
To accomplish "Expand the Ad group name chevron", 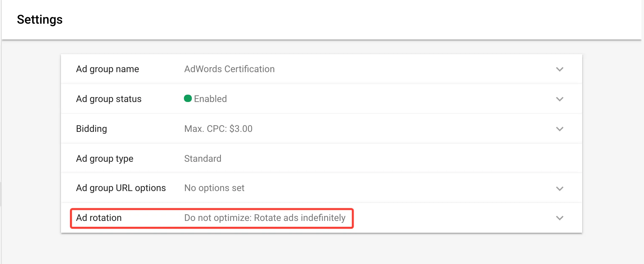I will 560,69.
